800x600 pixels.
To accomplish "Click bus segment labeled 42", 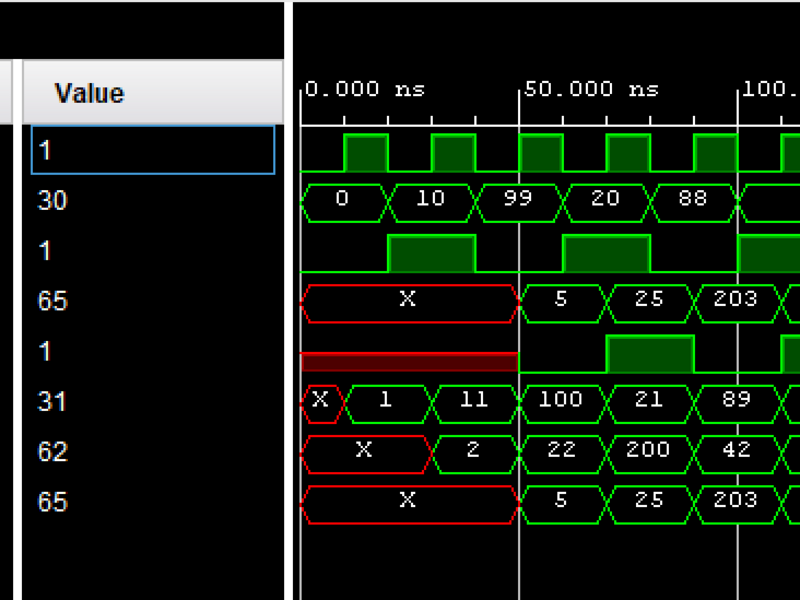I will (737, 455).
